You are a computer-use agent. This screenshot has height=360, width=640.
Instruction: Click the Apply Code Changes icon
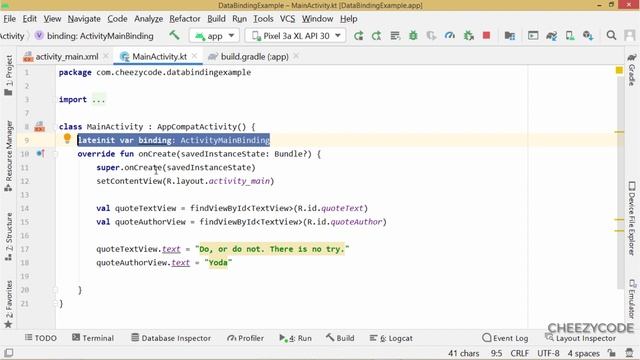click(x=395, y=36)
